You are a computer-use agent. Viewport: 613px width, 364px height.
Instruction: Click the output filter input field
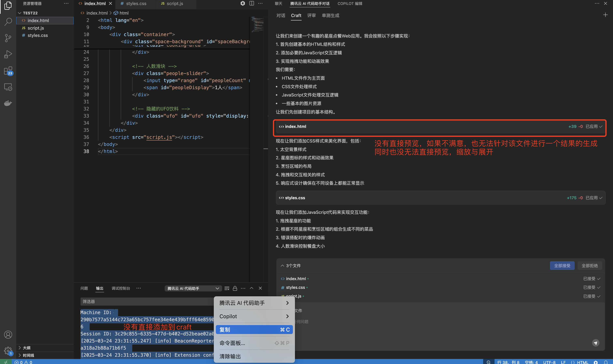147,302
